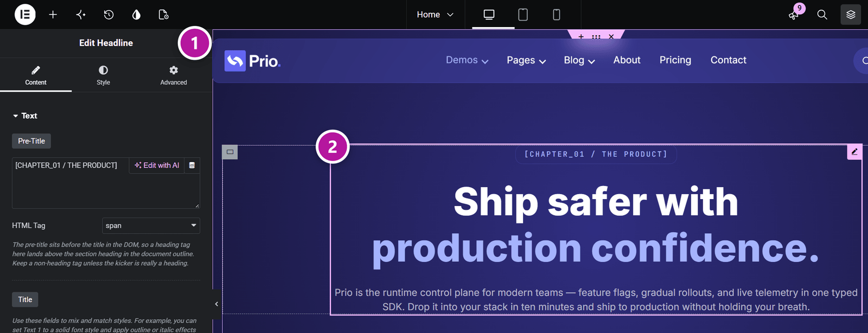868x333 pixels.
Task: Click the section drag handle dots
Action: (x=596, y=37)
